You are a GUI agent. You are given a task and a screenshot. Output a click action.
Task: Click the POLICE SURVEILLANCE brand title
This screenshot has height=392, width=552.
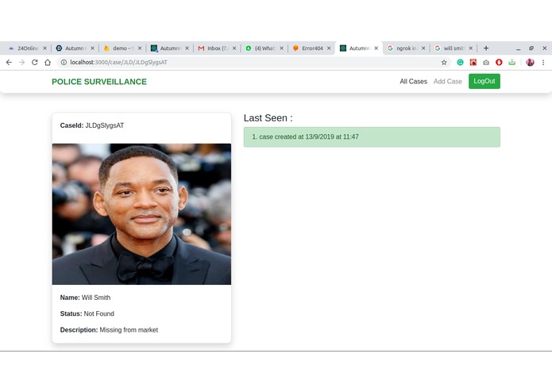point(99,82)
